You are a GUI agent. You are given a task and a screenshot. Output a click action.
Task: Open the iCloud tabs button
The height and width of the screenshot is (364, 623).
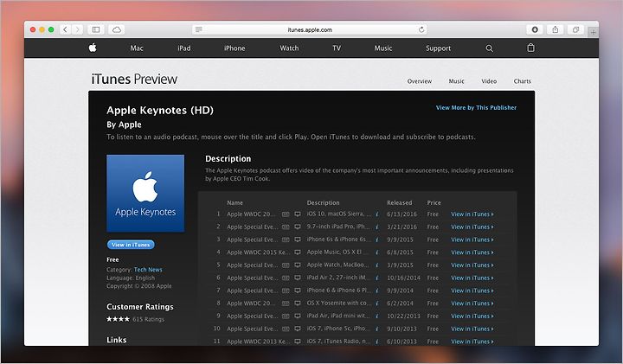117,29
